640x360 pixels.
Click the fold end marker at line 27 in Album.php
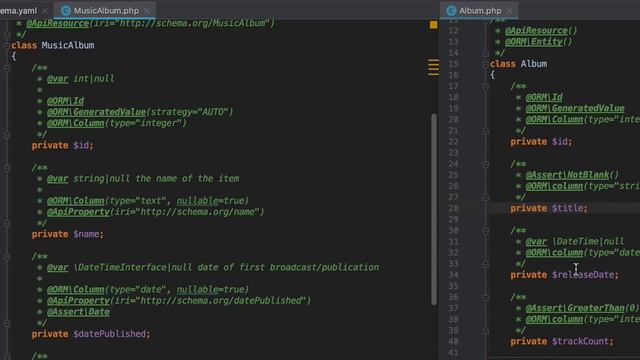point(486,198)
